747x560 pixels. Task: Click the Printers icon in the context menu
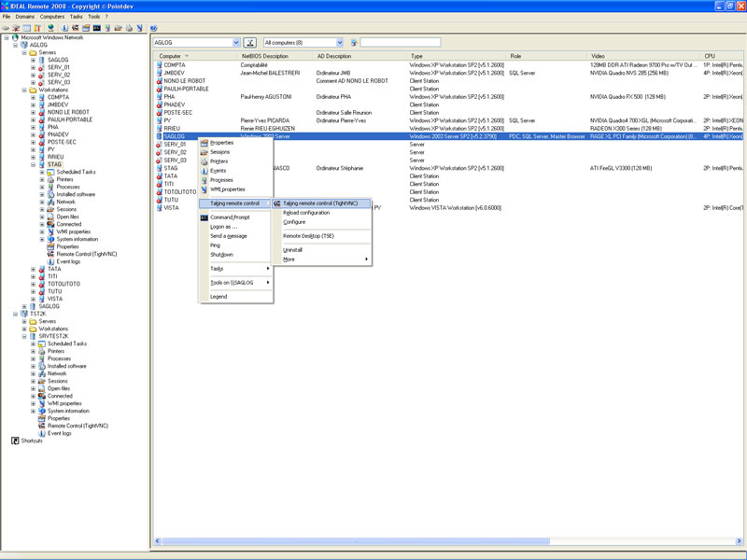[x=204, y=161]
